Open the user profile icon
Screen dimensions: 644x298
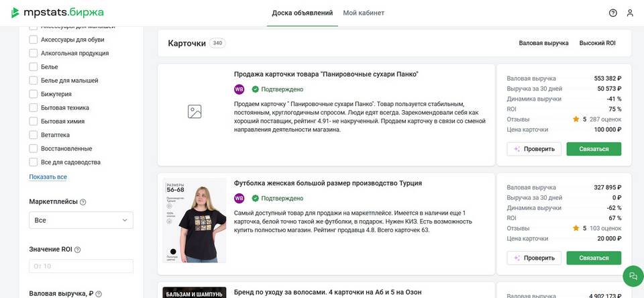tap(630, 13)
